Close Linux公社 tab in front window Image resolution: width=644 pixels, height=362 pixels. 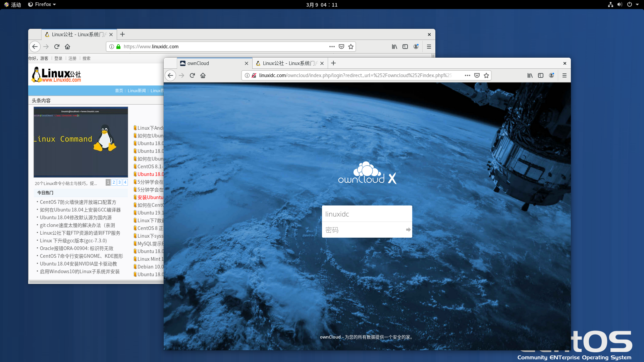click(322, 63)
